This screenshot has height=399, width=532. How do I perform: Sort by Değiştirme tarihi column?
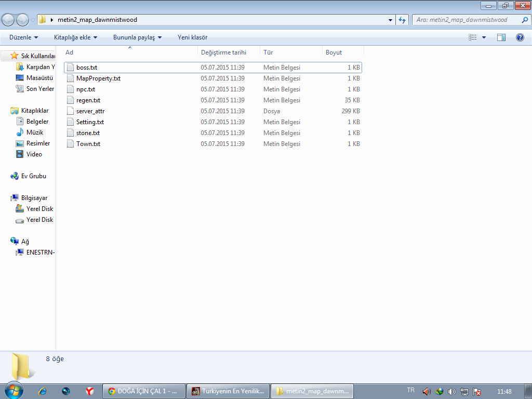tap(229, 52)
